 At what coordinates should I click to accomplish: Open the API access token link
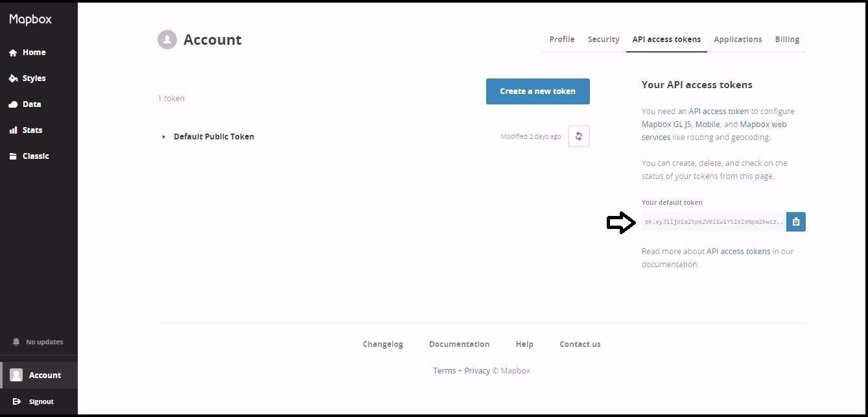(x=719, y=112)
